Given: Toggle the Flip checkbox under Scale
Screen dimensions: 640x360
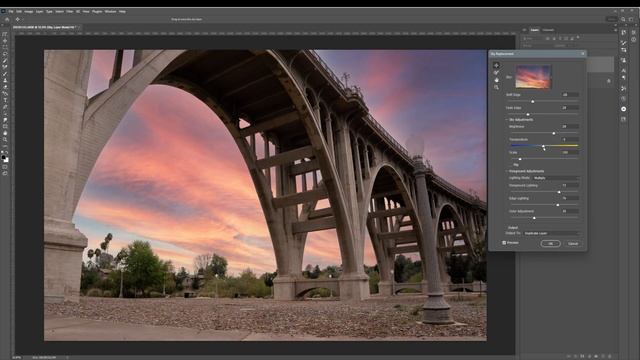Looking at the screenshot, I should (x=511, y=165).
